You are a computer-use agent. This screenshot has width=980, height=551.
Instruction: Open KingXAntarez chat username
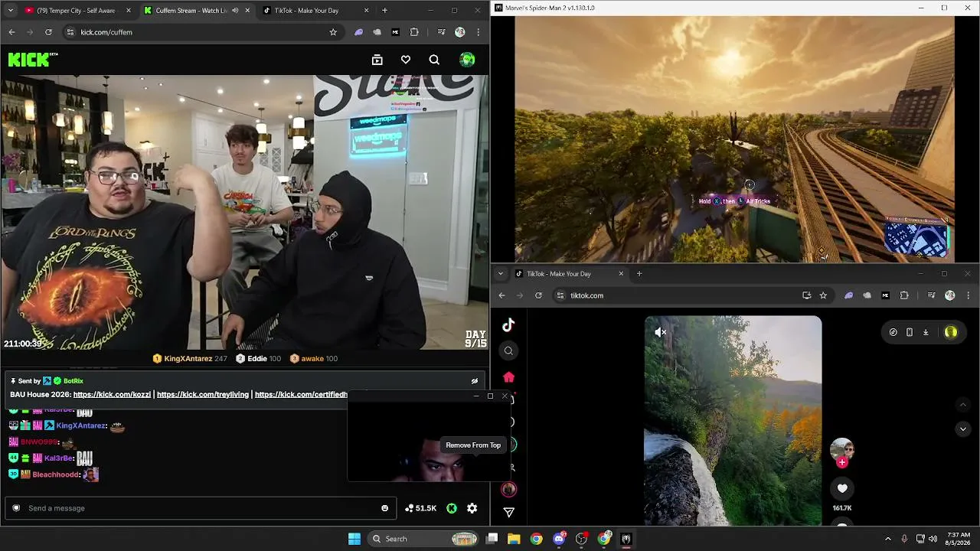click(x=80, y=425)
